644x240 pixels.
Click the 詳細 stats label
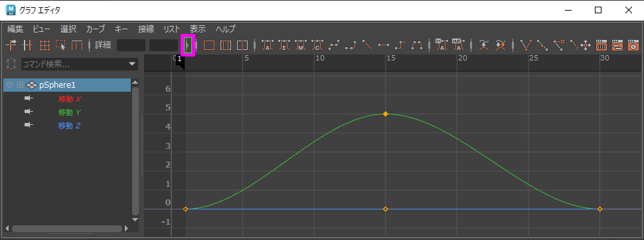pos(103,45)
